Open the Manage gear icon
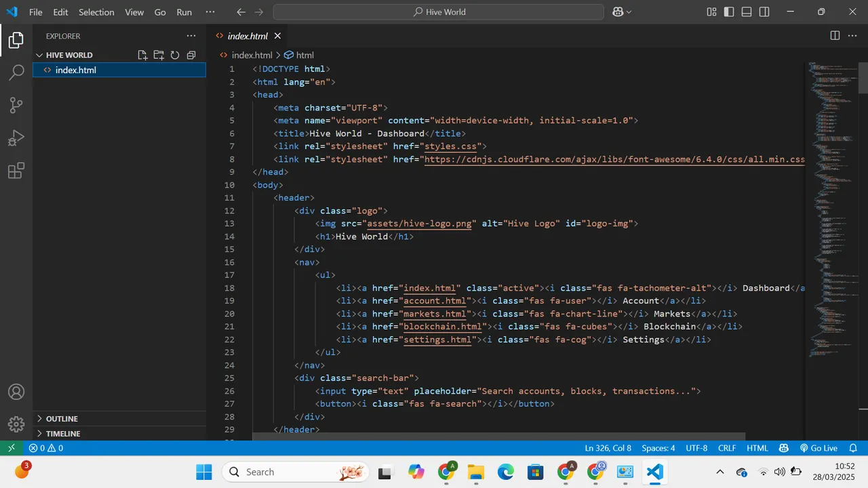 [x=16, y=424]
